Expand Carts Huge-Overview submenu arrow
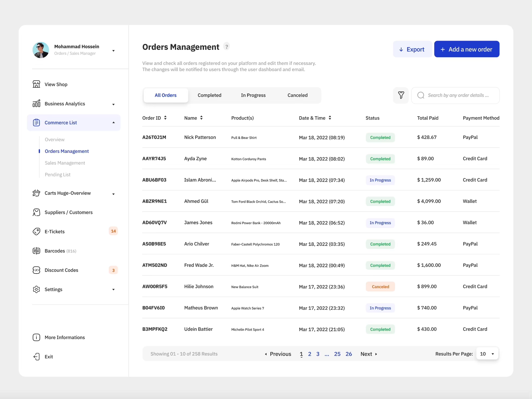Screen dimensions: 532x399 tap(114, 194)
